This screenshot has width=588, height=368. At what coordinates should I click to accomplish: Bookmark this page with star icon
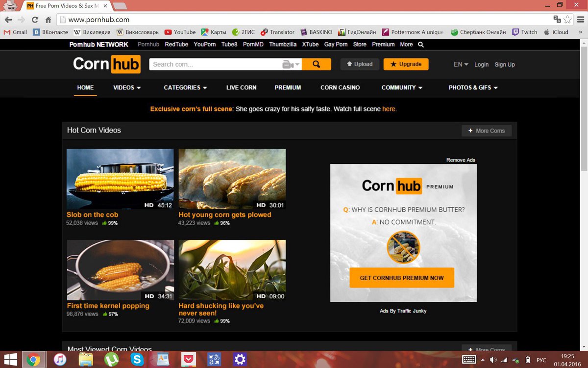click(567, 20)
